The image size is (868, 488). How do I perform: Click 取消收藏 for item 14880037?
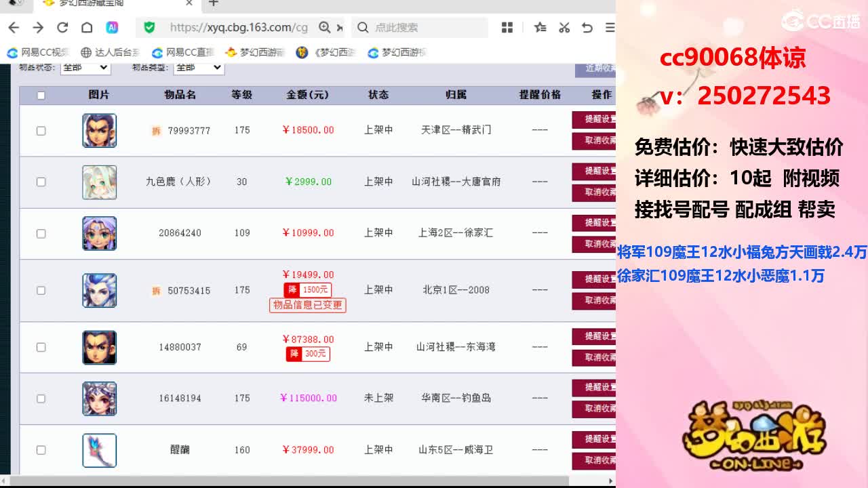coord(594,358)
